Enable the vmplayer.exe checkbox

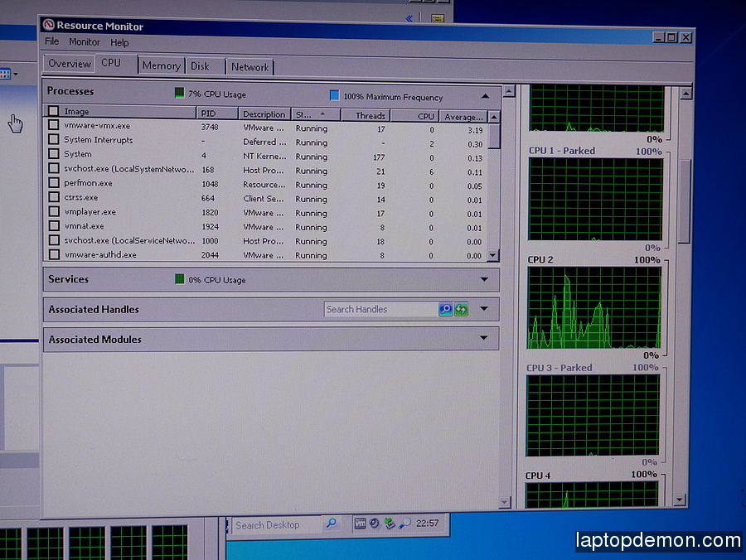[x=54, y=211]
